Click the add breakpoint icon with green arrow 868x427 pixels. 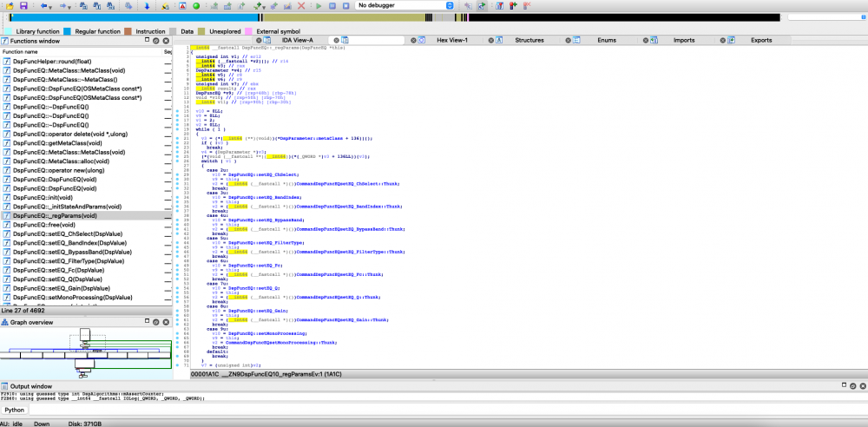[x=513, y=5]
